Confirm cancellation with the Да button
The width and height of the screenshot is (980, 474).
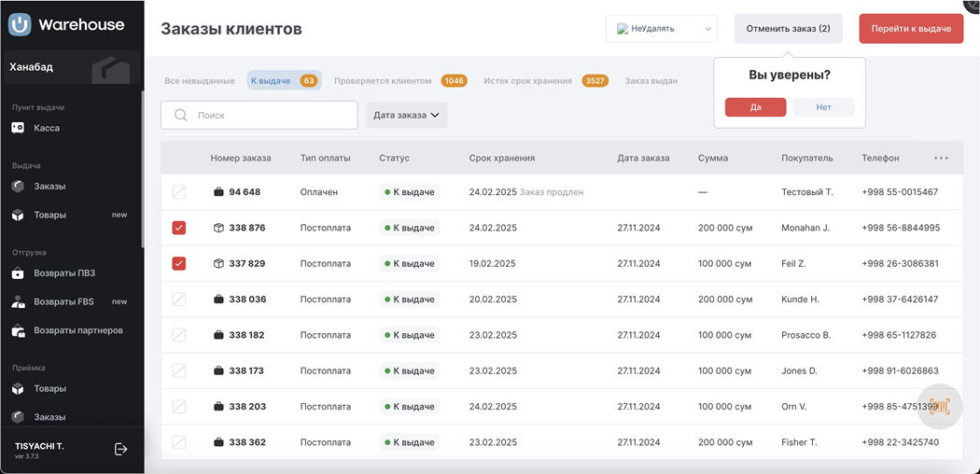pos(755,107)
